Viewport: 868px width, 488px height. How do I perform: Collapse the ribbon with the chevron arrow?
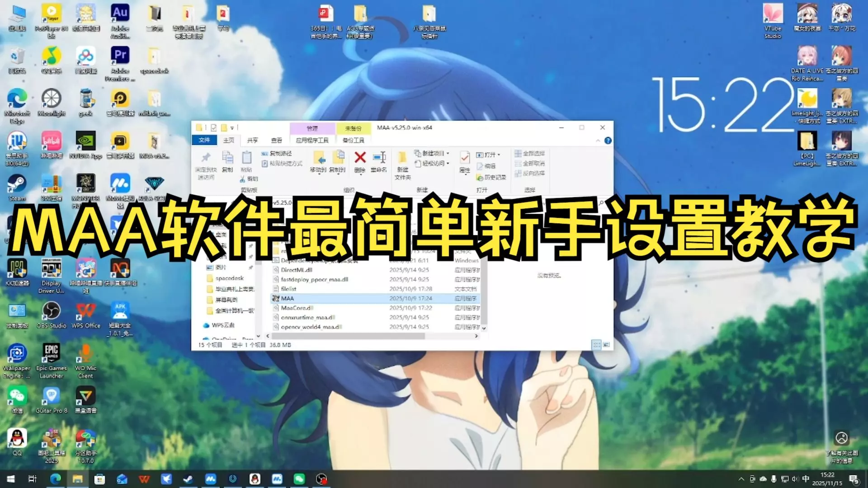click(598, 141)
